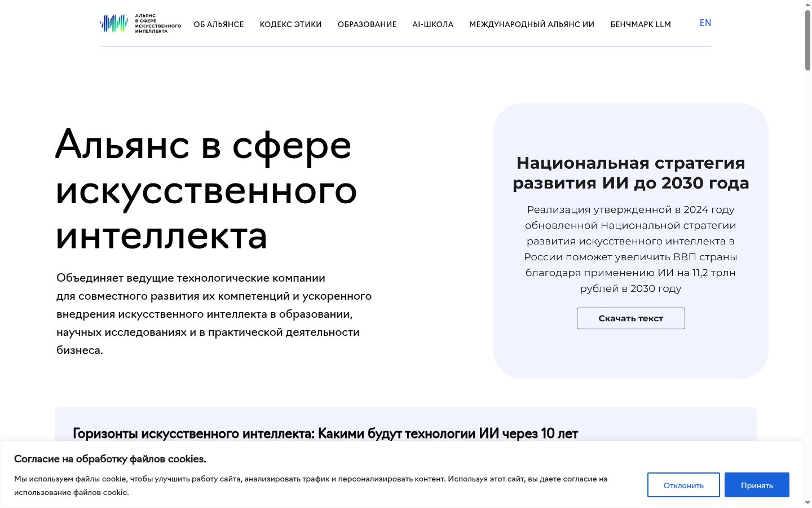Open the КОДЕКС ЭТИКИ menu item
812x508 pixels.
[291, 24]
